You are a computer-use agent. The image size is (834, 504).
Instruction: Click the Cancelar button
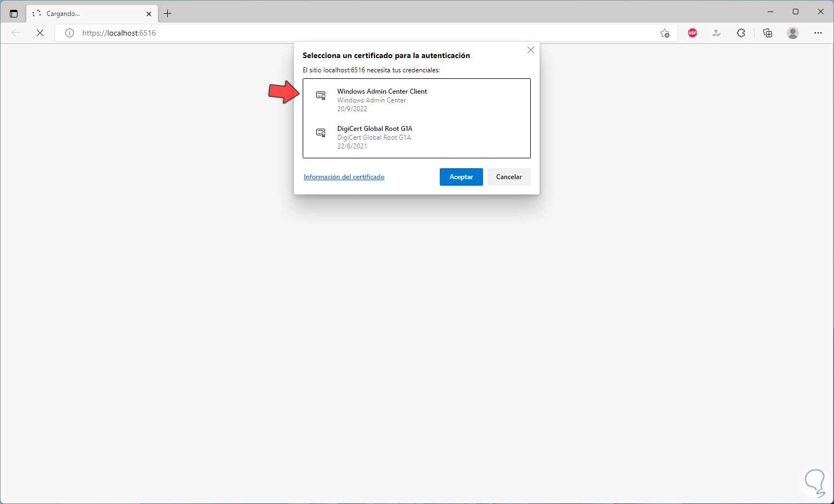tap(509, 177)
